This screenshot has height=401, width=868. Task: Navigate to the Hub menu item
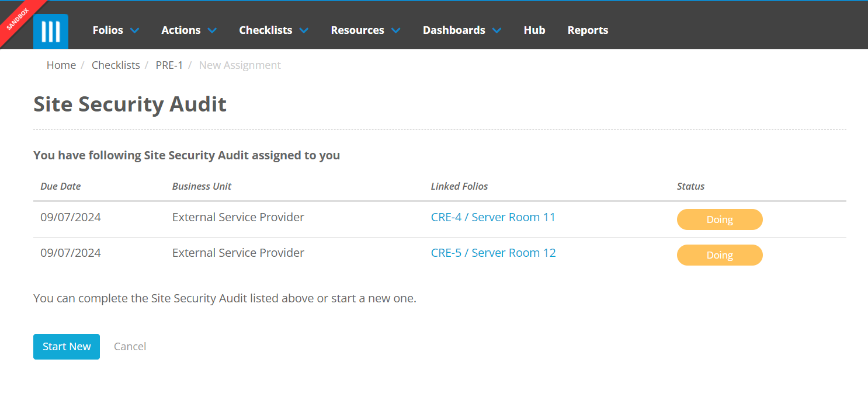(534, 30)
